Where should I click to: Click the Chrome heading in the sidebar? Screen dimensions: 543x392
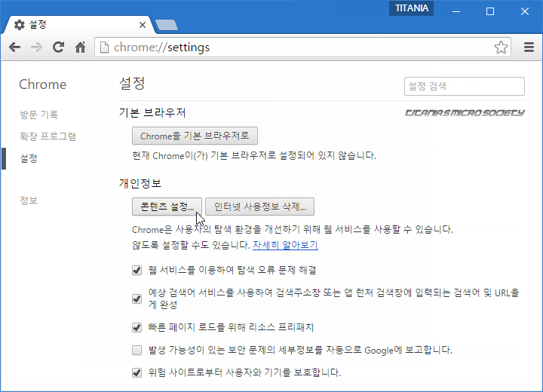point(42,84)
